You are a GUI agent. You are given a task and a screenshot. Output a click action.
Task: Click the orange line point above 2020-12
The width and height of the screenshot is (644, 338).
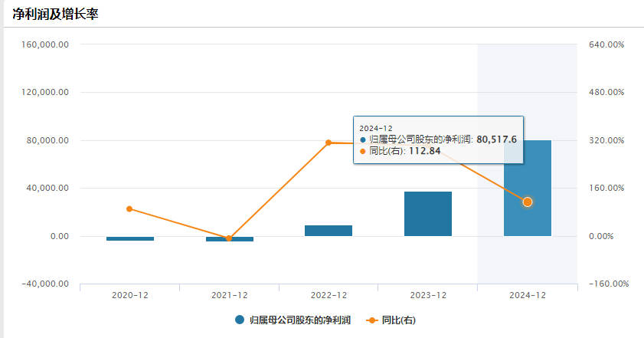(129, 208)
